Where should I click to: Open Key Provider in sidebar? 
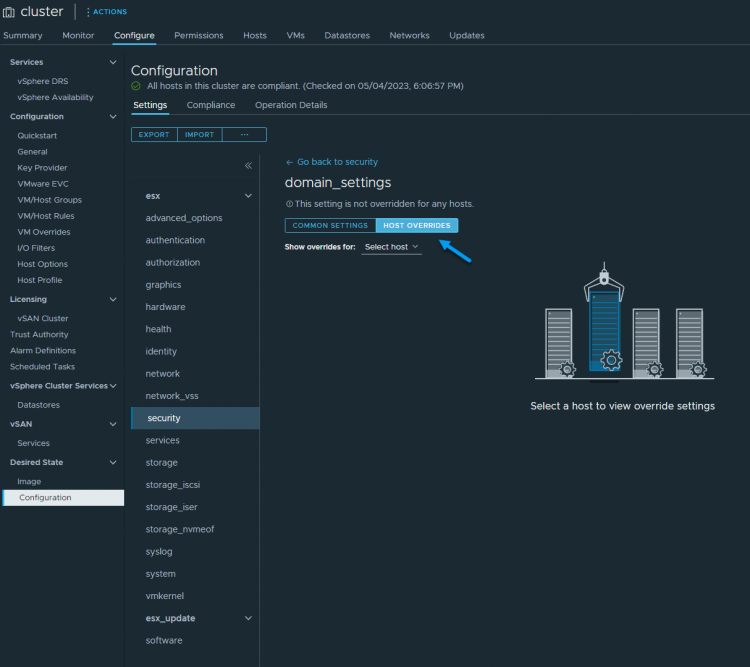tap(42, 168)
